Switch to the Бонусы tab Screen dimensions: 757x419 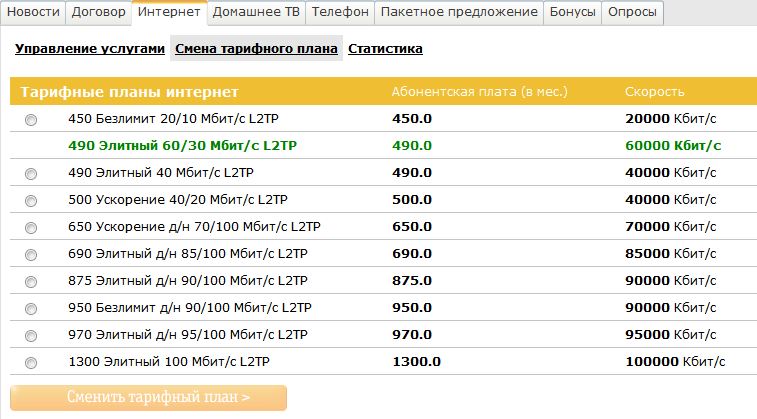pos(576,12)
